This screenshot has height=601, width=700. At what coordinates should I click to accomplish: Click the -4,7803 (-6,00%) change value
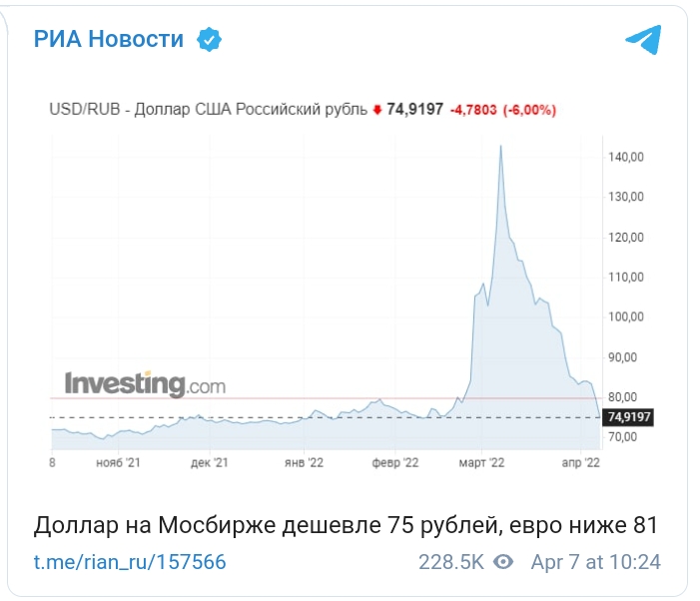pyautogui.click(x=503, y=110)
